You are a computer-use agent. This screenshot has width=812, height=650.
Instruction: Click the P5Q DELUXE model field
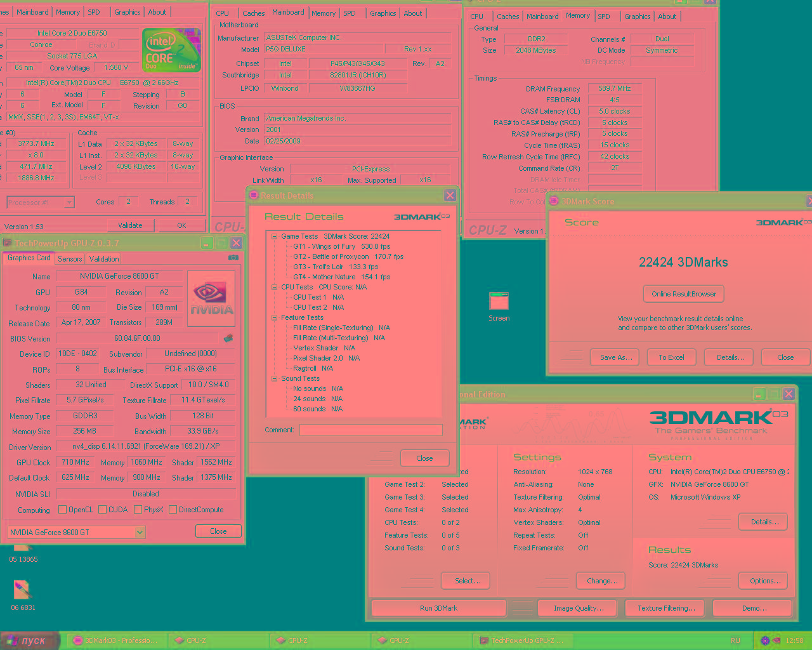[x=324, y=49]
